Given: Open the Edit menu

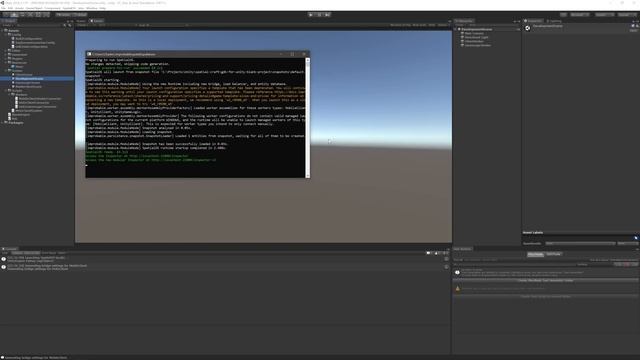Looking at the screenshot, I should pyautogui.click(x=11, y=8).
